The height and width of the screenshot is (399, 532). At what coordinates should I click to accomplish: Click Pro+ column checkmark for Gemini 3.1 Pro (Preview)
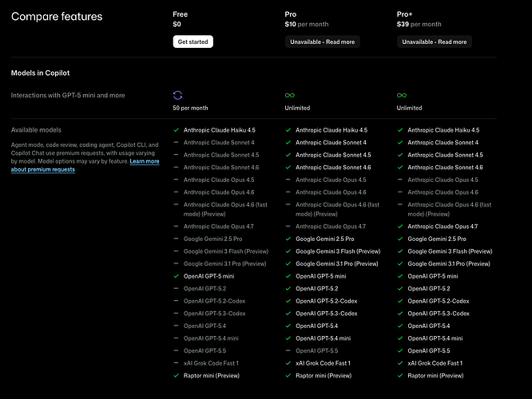click(400, 263)
